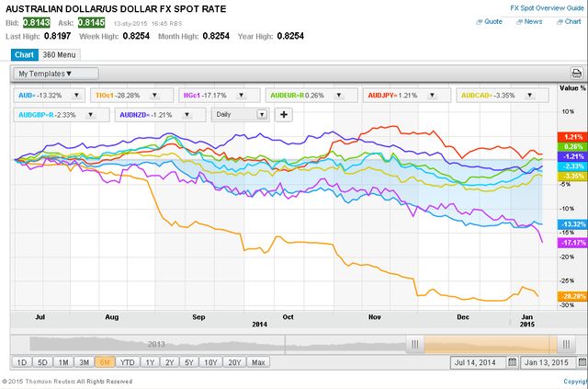Select the 5D time range
This screenshot has width=588, height=389.
click(42, 362)
